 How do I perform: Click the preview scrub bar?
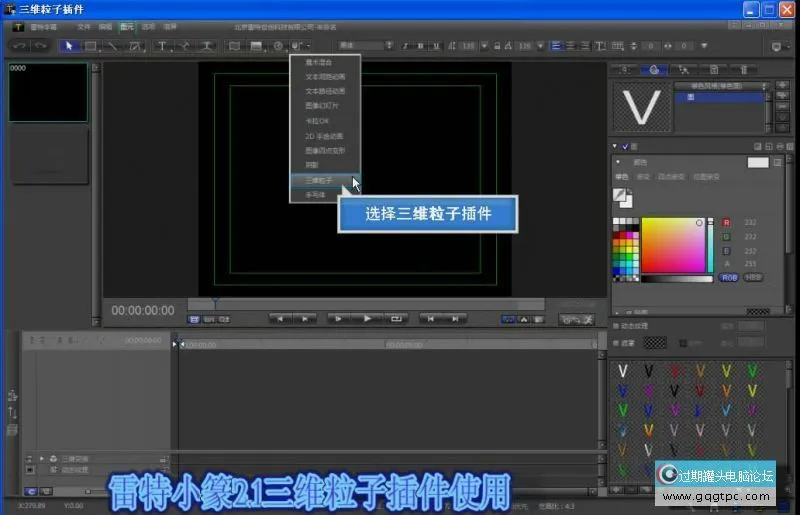[x=366, y=304]
